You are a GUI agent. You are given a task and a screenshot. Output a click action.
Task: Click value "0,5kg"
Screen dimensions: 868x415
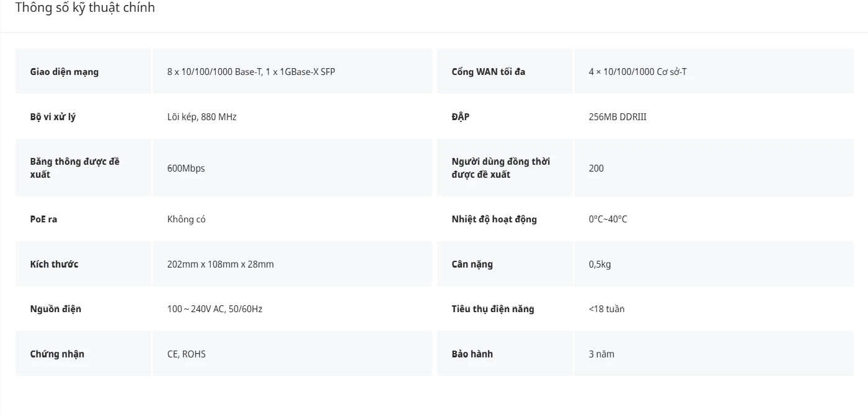(600, 264)
